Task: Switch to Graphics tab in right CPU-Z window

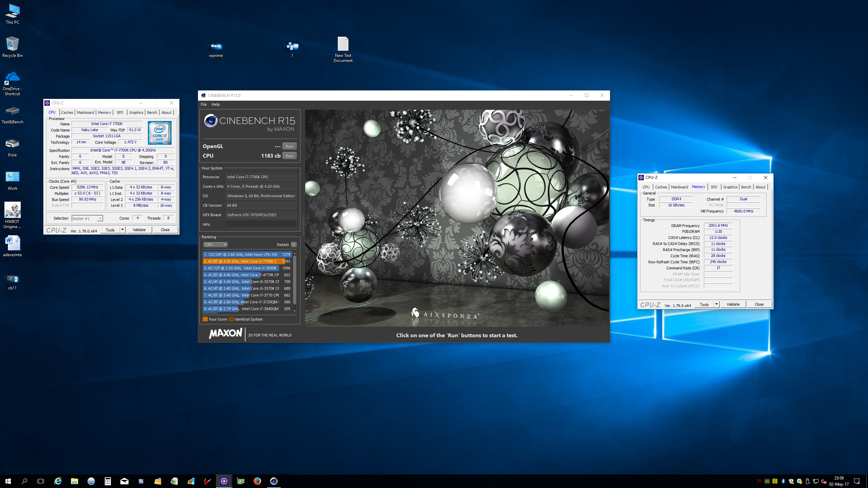Action: pyautogui.click(x=730, y=187)
